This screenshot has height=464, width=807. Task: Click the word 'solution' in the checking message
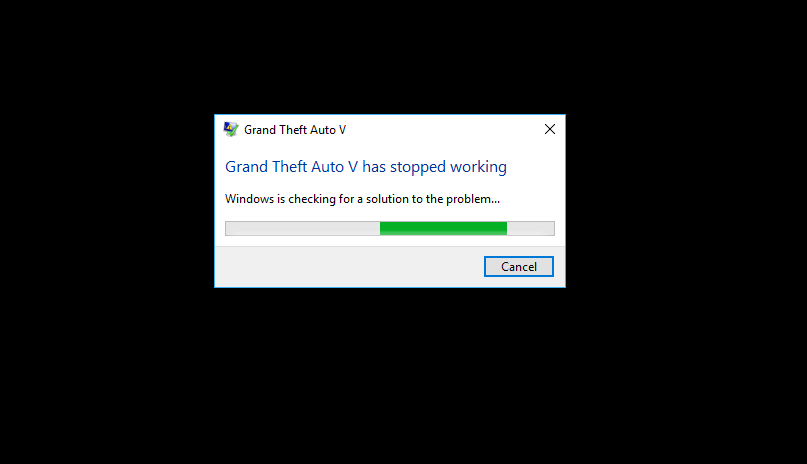click(x=386, y=199)
